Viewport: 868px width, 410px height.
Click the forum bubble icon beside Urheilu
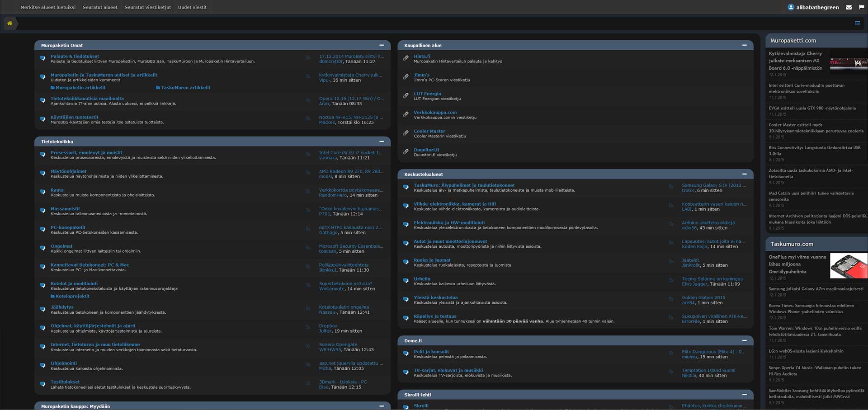coord(406,280)
